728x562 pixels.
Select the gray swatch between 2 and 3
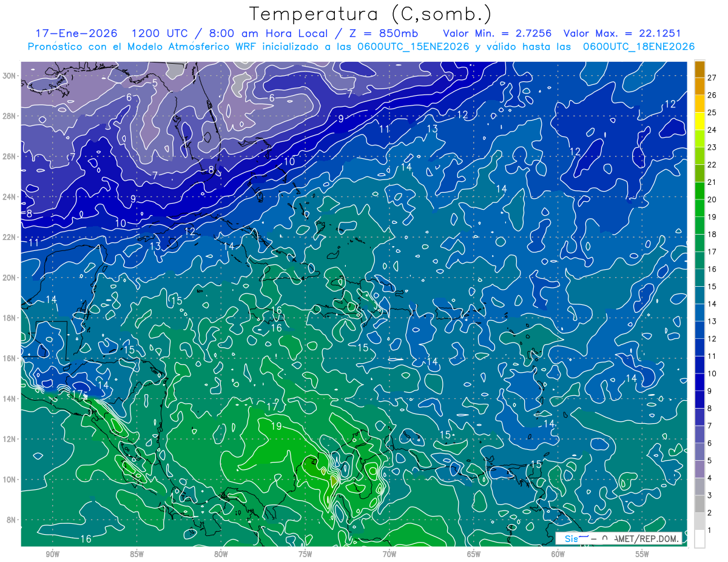point(699,504)
